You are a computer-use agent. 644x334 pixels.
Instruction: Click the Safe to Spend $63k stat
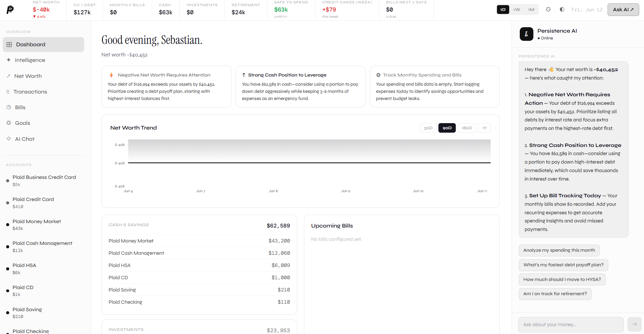click(291, 10)
